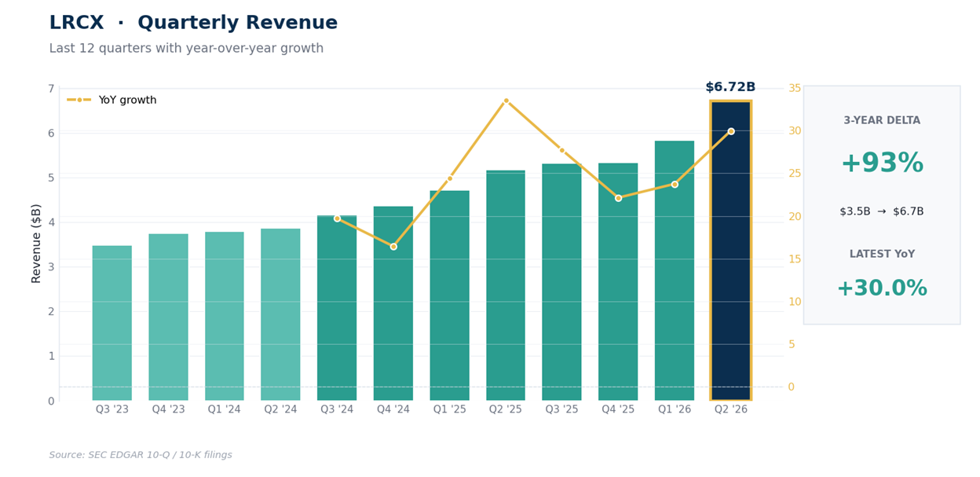The height and width of the screenshot is (477, 980).
Task: Click the Q1 '25 revenue bar
Action: (450, 295)
